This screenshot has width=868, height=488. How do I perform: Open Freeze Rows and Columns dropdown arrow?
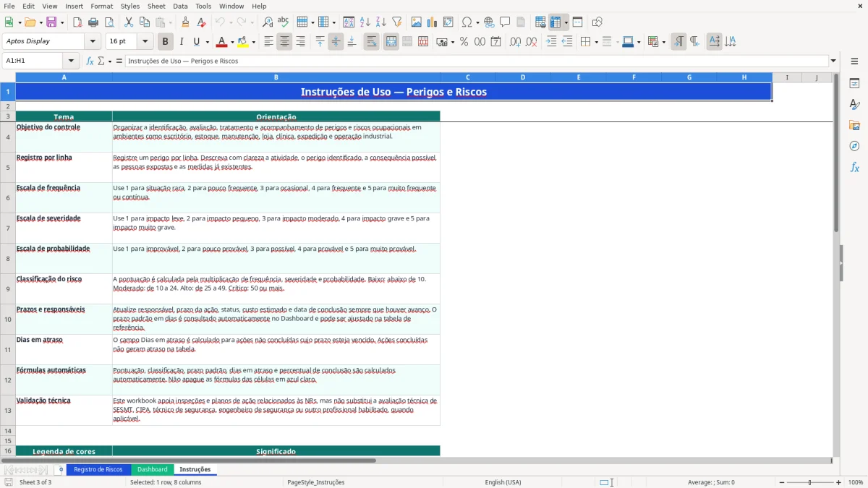[566, 22]
